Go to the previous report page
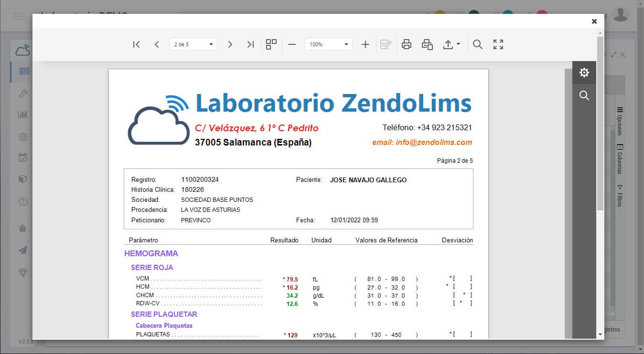 click(x=157, y=44)
